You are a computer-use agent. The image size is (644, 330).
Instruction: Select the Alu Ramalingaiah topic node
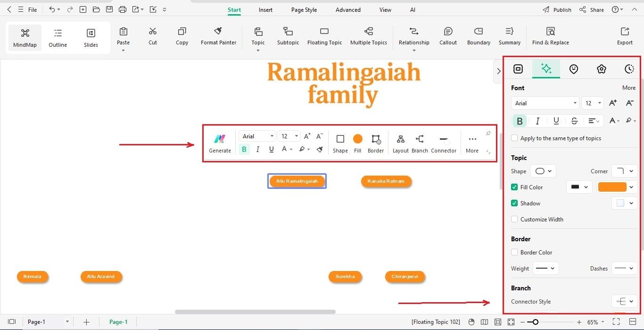(297, 181)
